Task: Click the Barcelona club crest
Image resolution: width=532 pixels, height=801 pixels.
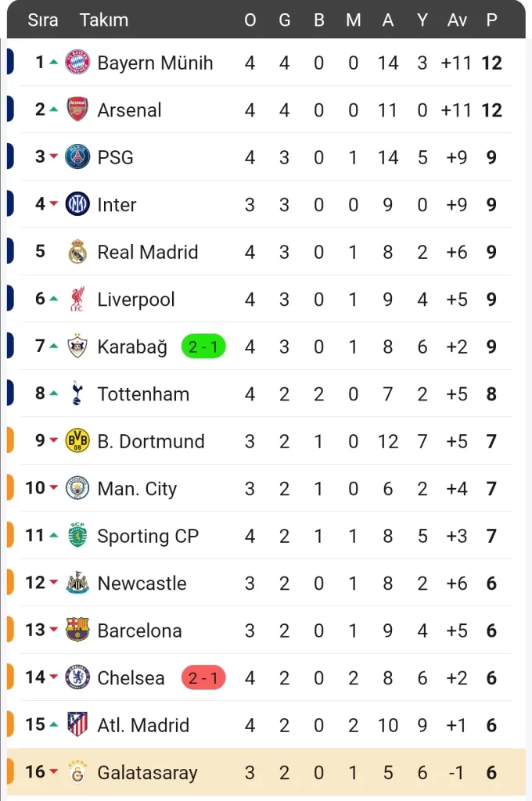Action: [77, 630]
